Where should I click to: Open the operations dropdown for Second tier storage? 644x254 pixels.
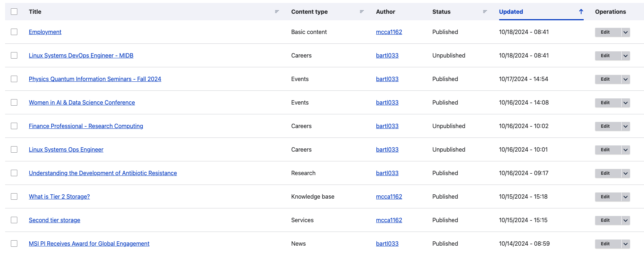click(625, 220)
